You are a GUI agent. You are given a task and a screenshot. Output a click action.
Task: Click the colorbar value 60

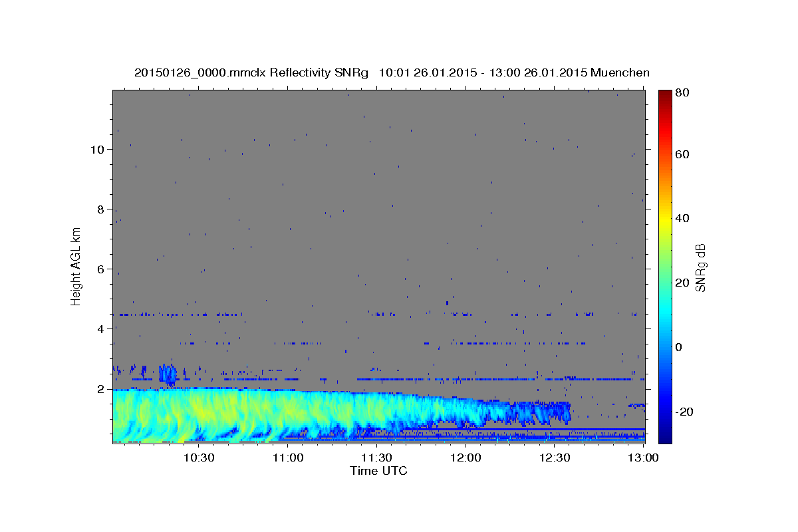click(682, 154)
